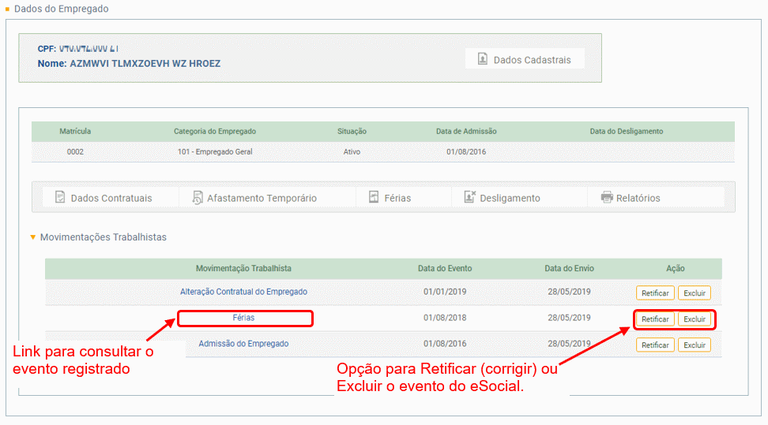Select the employee row with matrícula 0002
The width and height of the screenshot is (768, 425).
tap(383, 152)
